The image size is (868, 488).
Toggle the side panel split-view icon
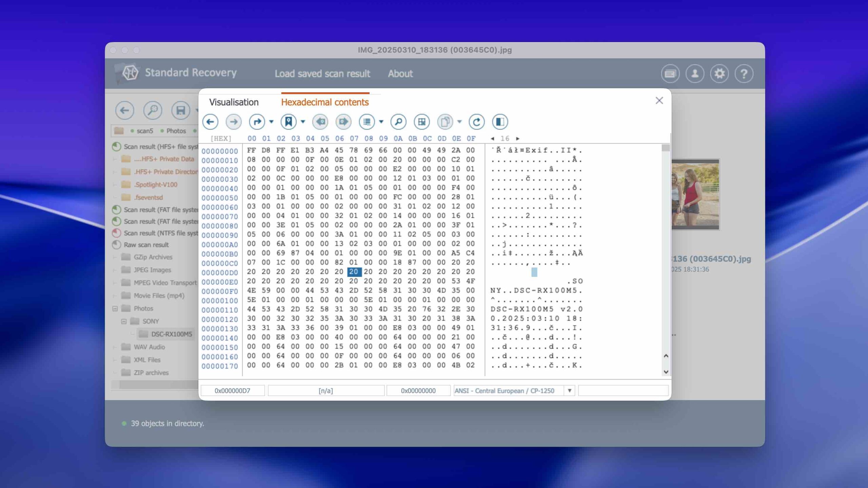(500, 122)
